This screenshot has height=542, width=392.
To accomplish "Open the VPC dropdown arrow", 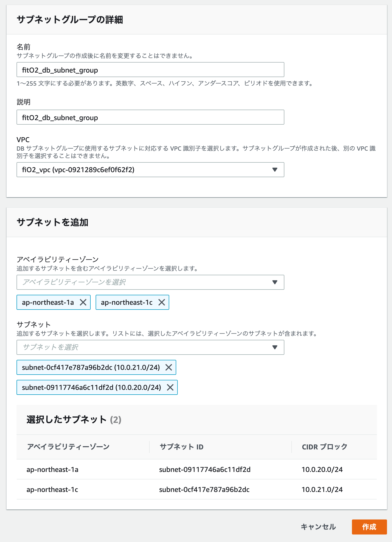I will pos(275,170).
